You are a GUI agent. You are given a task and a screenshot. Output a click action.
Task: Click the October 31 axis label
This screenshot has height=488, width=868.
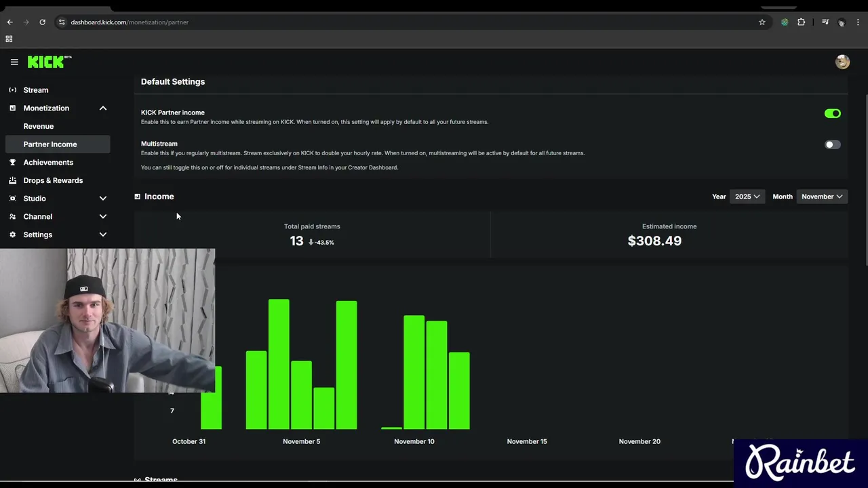pyautogui.click(x=189, y=441)
